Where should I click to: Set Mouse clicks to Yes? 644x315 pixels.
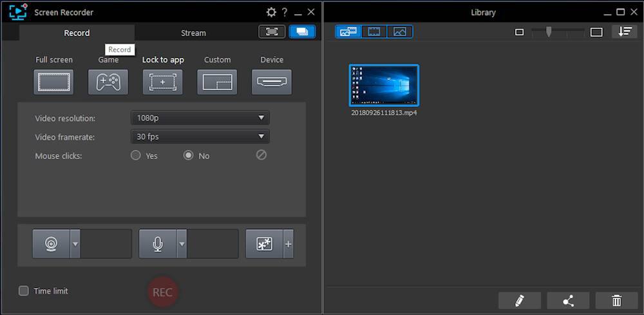(x=135, y=156)
